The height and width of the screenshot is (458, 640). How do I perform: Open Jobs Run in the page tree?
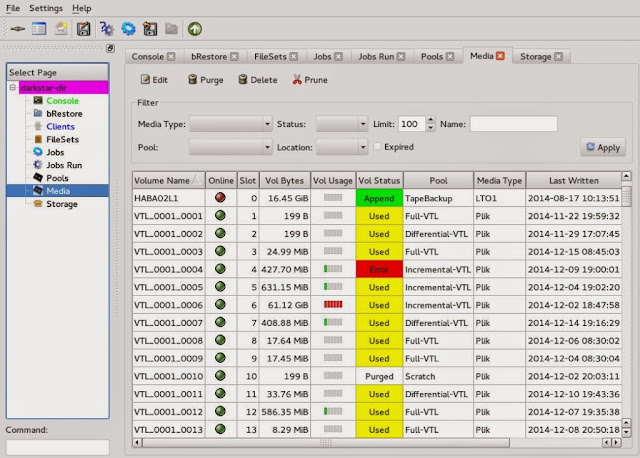click(x=64, y=165)
